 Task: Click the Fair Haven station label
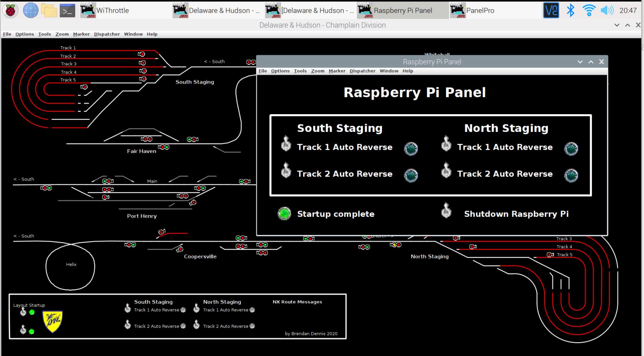142,151
